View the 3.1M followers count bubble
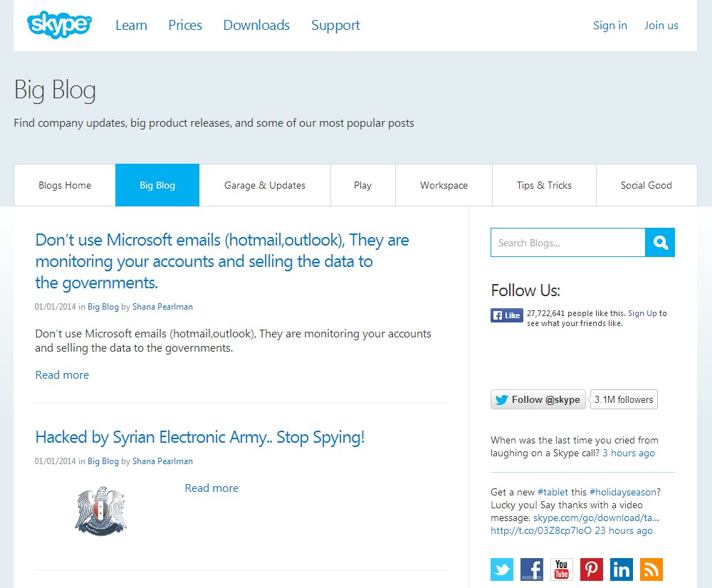 (x=624, y=399)
